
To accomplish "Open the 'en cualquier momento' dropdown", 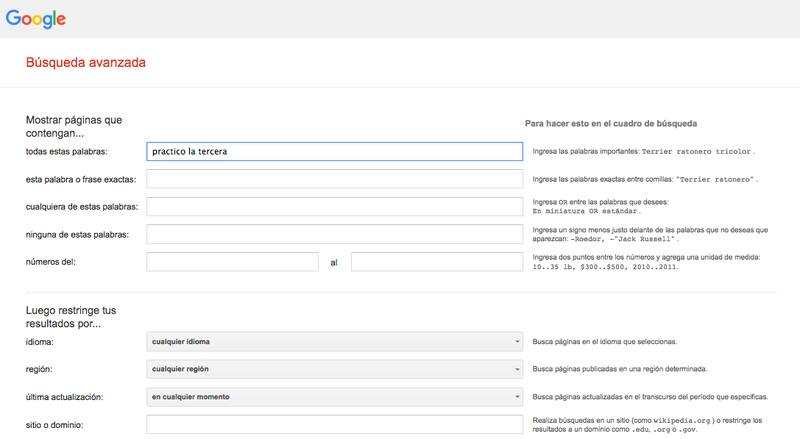I will (x=334, y=397).
